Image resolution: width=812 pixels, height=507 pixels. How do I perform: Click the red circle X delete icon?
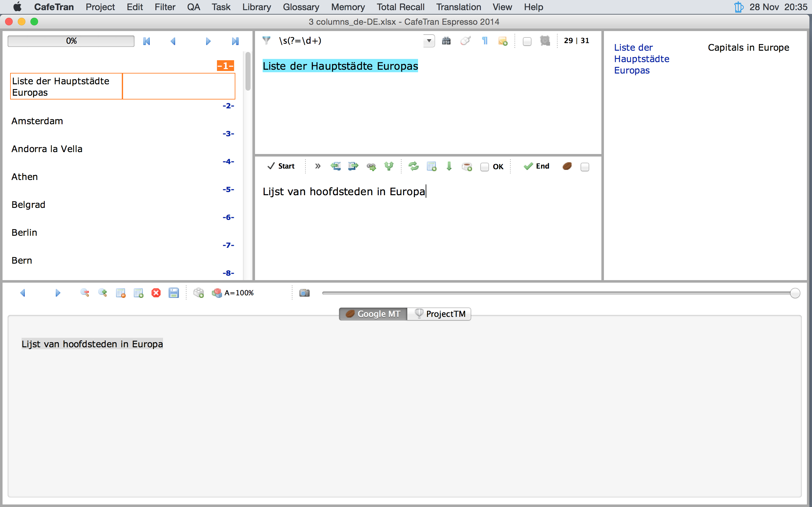point(156,293)
